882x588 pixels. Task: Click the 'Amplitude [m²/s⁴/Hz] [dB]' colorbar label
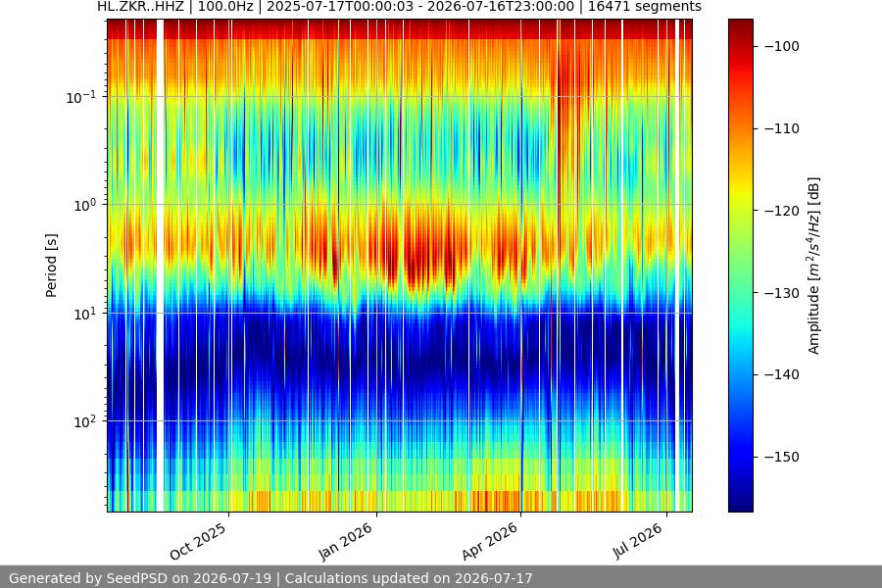(x=814, y=266)
